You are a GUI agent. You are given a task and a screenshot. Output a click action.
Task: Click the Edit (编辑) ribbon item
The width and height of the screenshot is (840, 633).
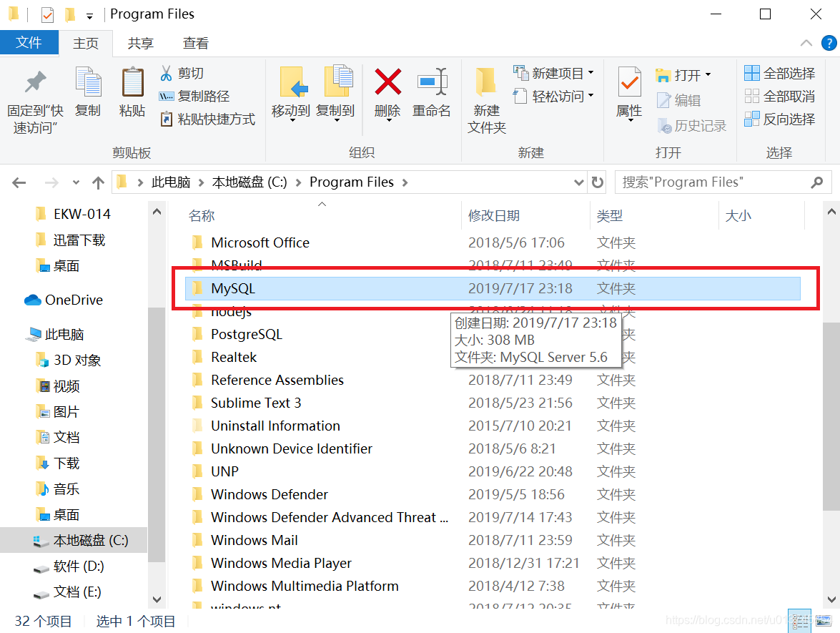[678, 100]
